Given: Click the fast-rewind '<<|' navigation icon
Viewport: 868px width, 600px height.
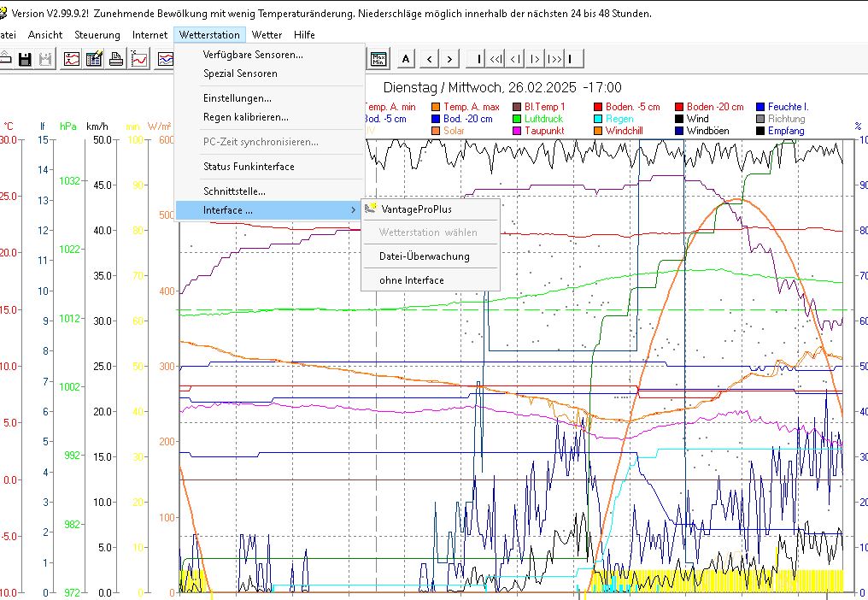Looking at the screenshot, I should point(496,59).
